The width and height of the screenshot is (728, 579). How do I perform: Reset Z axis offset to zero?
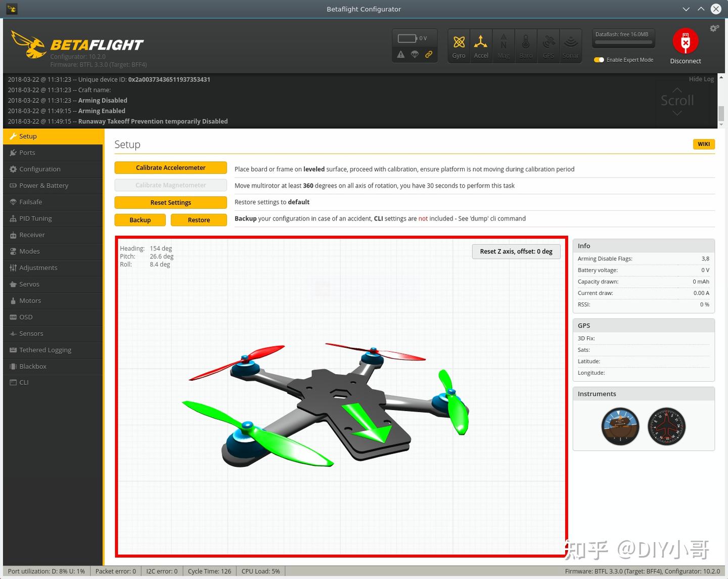click(516, 251)
